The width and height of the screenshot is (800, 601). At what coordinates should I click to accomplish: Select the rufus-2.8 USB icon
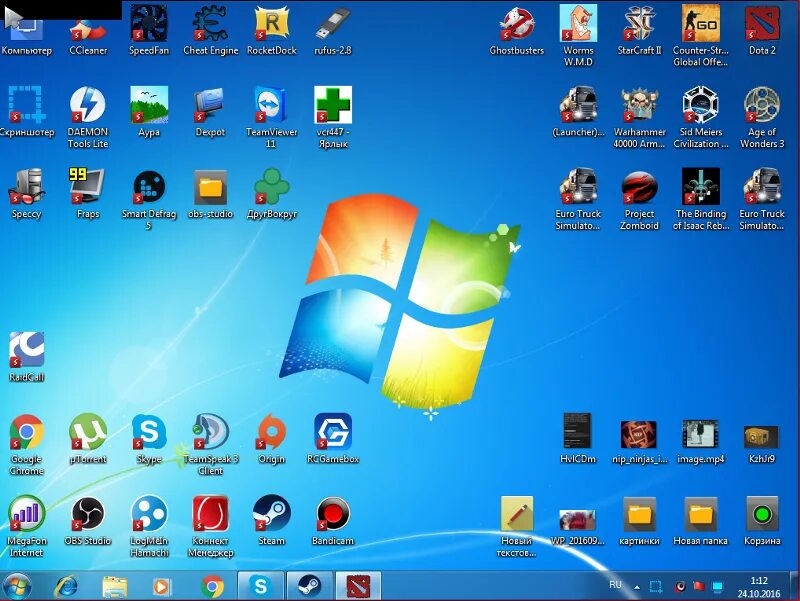pos(333,30)
